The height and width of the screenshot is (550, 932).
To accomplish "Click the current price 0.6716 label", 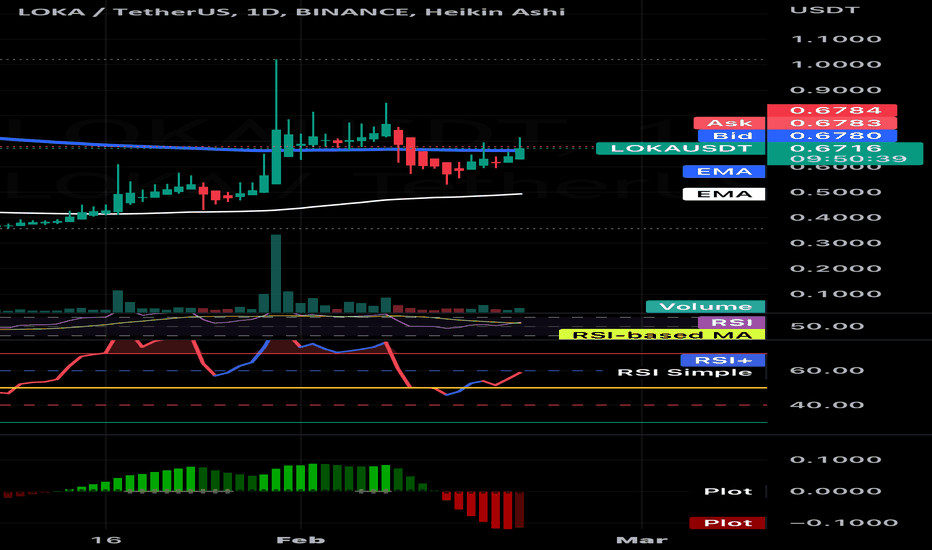I will point(835,148).
